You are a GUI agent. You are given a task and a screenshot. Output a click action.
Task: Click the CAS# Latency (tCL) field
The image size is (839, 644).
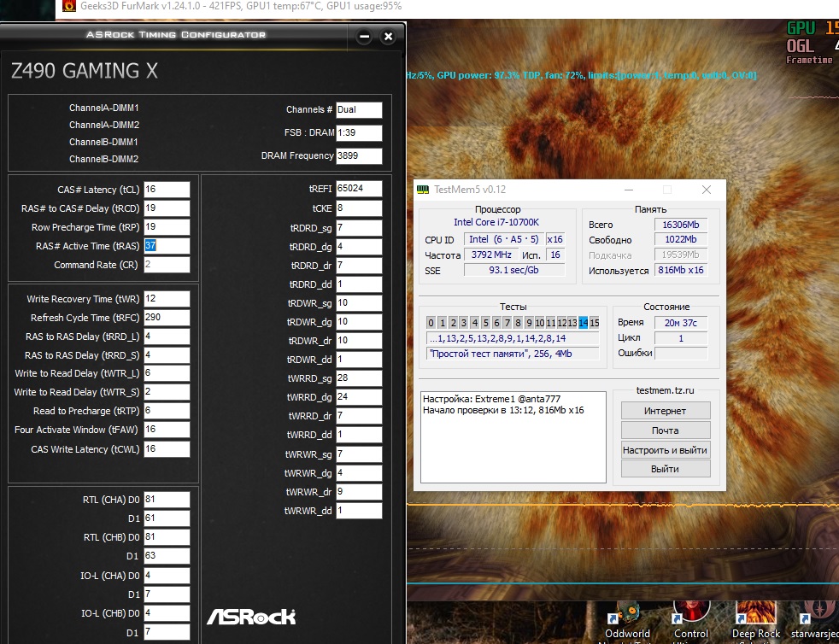(x=167, y=190)
